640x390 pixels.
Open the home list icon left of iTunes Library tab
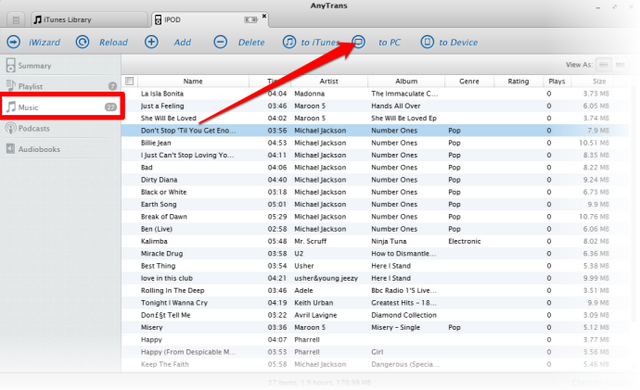coord(16,20)
